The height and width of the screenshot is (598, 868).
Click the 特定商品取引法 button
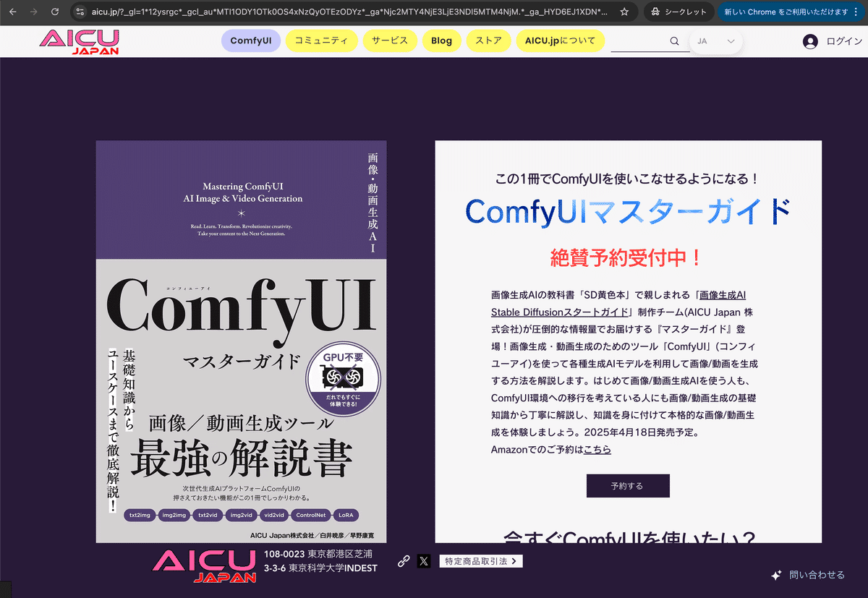point(481,561)
